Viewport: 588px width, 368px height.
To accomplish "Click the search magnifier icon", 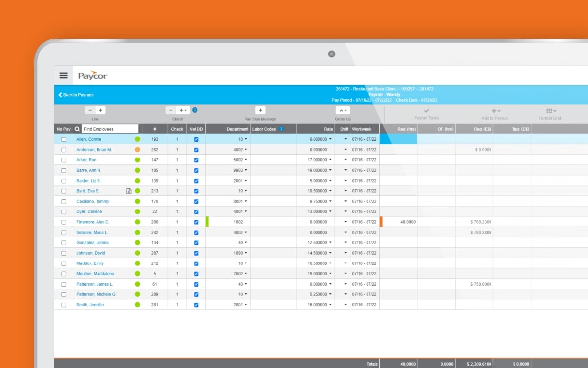I will (x=78, y=129).
